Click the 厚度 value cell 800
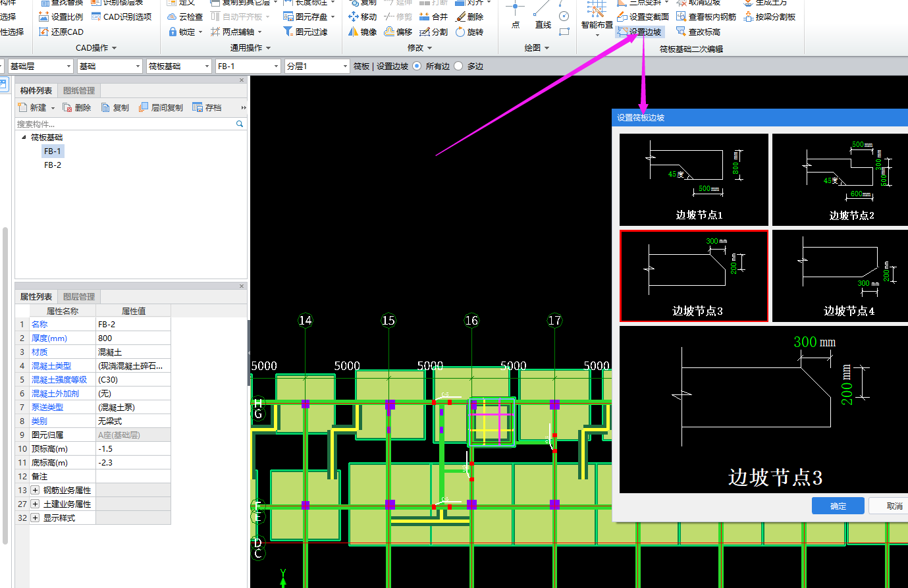This screenshot has height=588, width=908. pyautogui.click(x=133, y=338)
